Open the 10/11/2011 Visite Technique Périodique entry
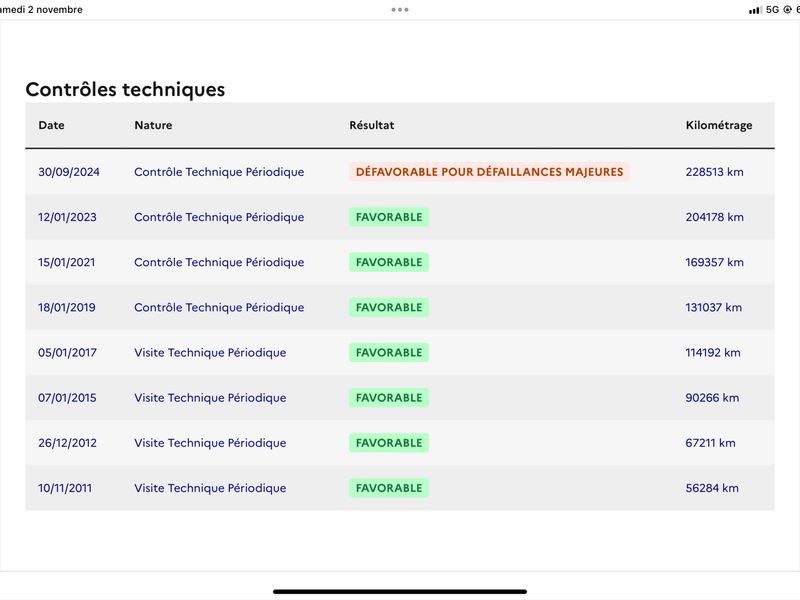Viewport: 800px width, 600px height. coord(210,488)
